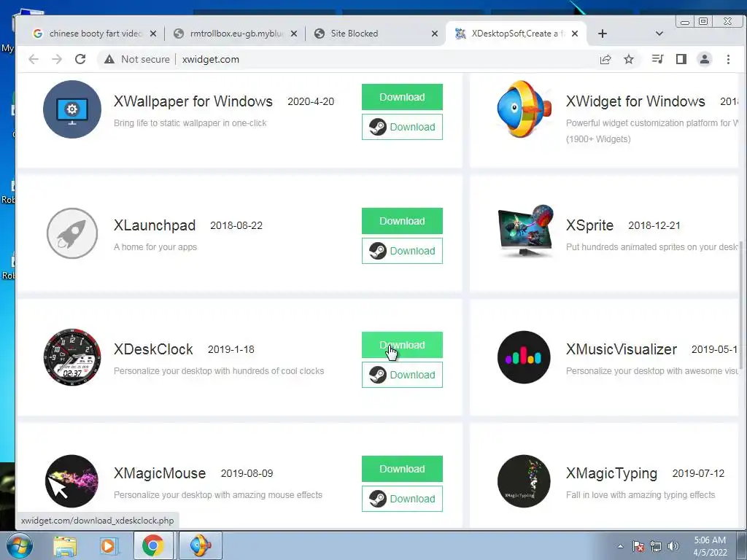Open the media control icon in toolbar
Screen dimensions: 747x560
(657, 59)
